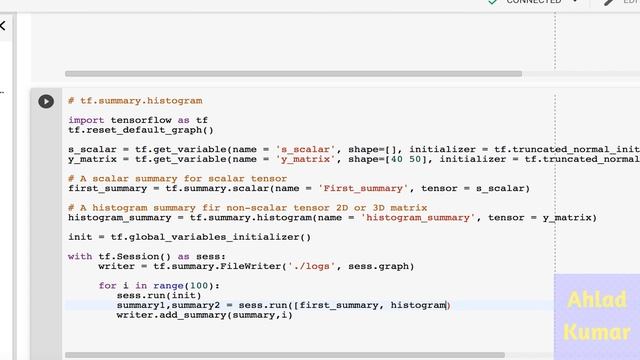
Task: Click 'sess.graph)' in FileWriter line
Action: coord(381,267)
